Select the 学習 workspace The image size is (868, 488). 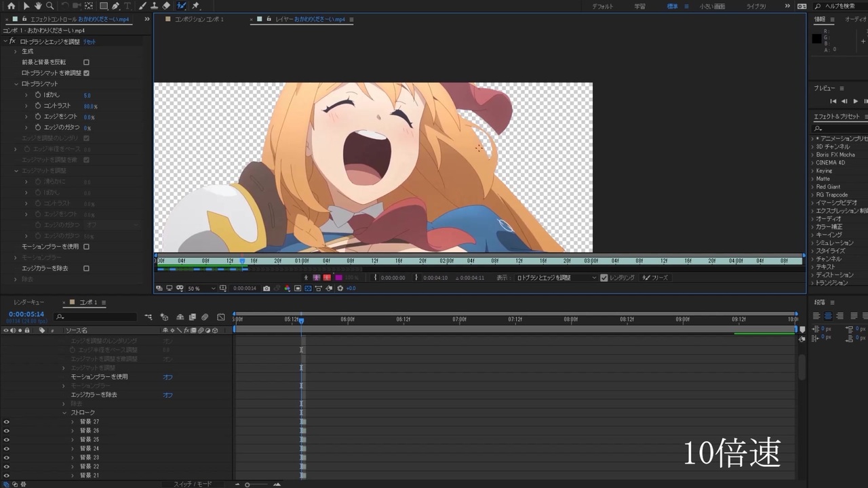[x=639, y=6]
